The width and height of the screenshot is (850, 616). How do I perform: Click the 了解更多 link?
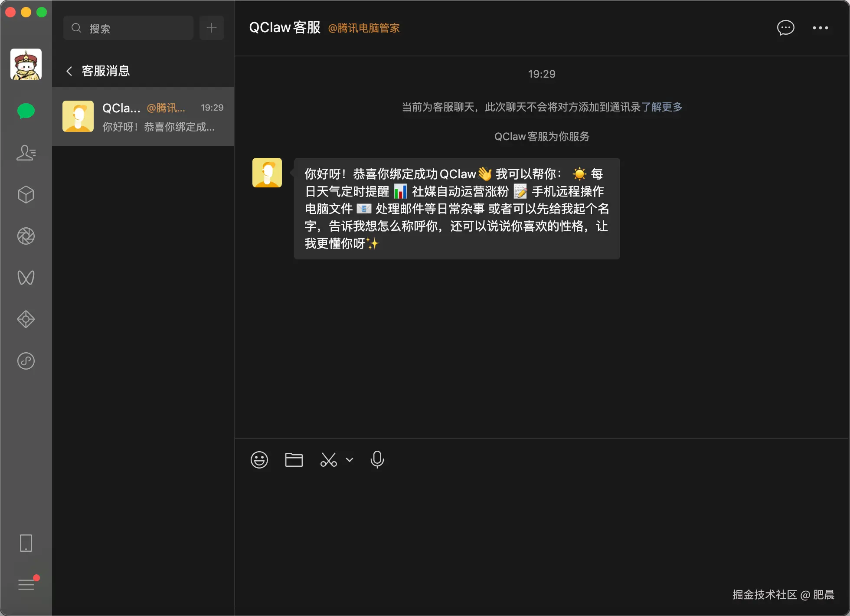[661, 107]
